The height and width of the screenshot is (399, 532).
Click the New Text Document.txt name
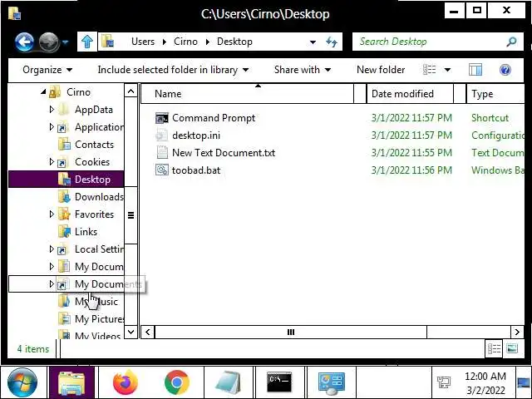(x=224, y=153)
